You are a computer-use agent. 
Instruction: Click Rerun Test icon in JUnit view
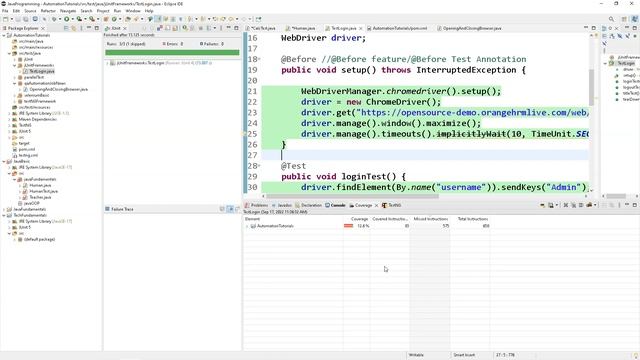point(185,28)
